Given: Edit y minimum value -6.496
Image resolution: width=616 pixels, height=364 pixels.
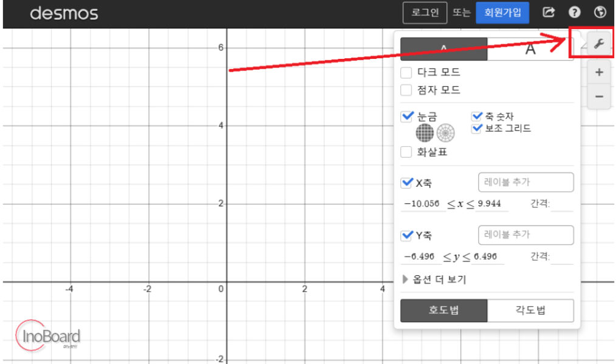Looking at the screenshot, I should tap(420, 257).
